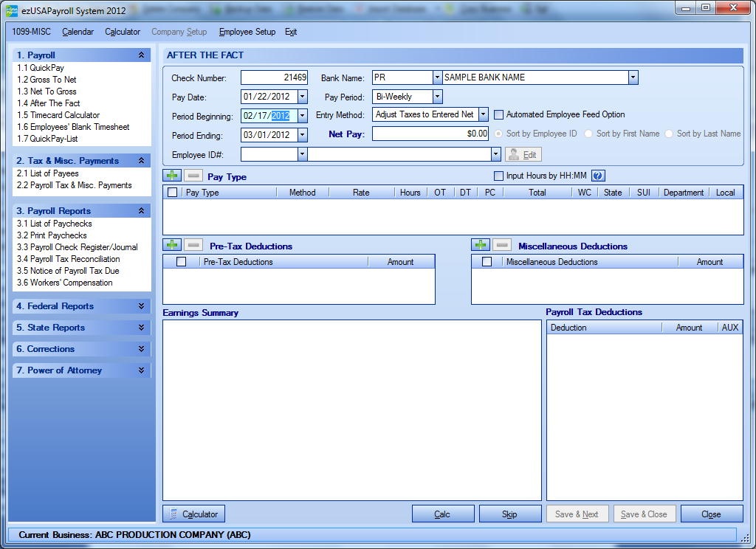Click the minus icon for Miscellaneous Deductions

[x=502, y=245]
